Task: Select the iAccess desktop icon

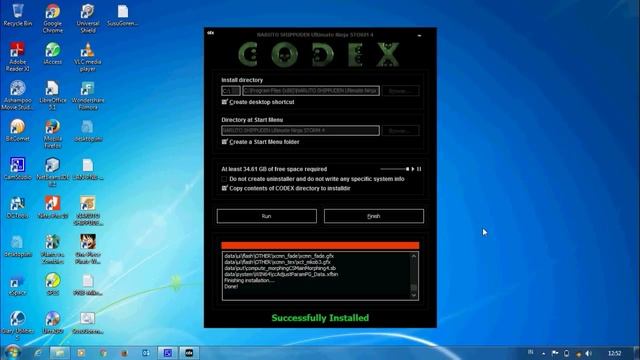Action: click(x=53, y=53)
